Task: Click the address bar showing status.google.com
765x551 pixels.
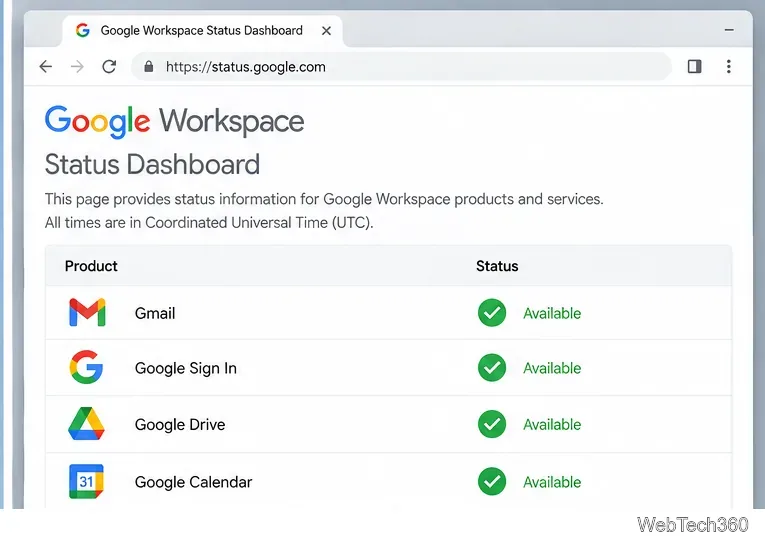Action: pos(401,66)
